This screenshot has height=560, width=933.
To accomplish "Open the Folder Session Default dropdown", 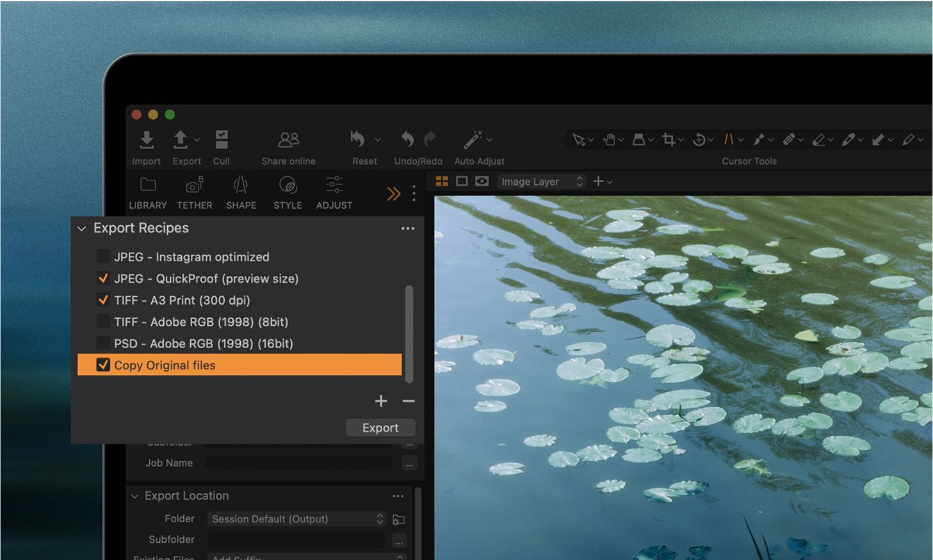I will click(297, 519).
